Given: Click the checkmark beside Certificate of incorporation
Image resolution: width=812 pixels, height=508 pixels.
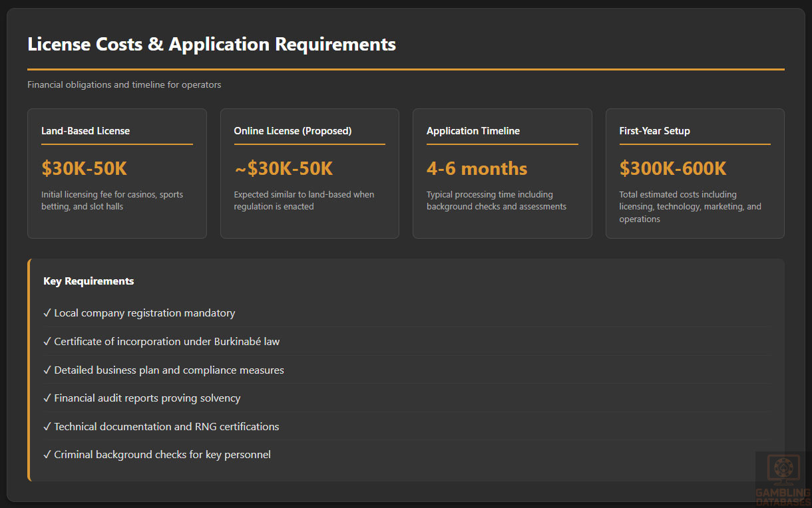Looking at the screenshot, I should pos(47,341).
